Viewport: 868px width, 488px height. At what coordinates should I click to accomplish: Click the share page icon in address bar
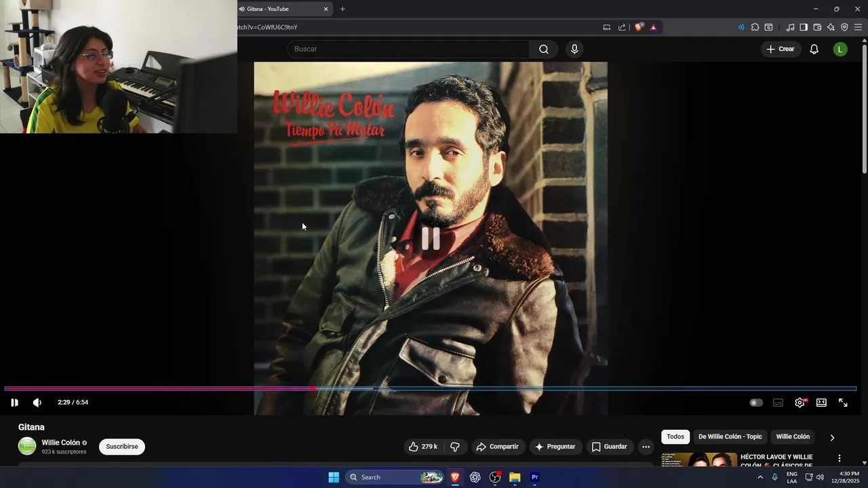(622, 27)
